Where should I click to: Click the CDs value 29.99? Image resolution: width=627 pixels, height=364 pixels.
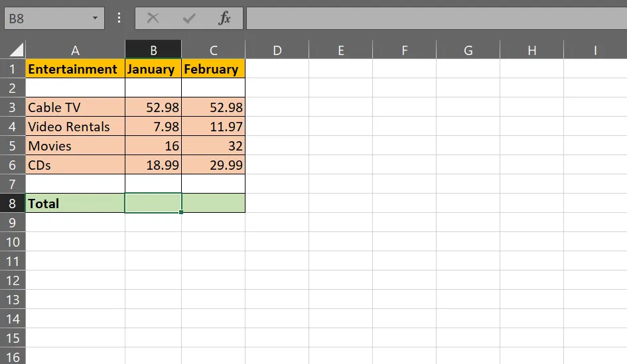pos(213,164)
